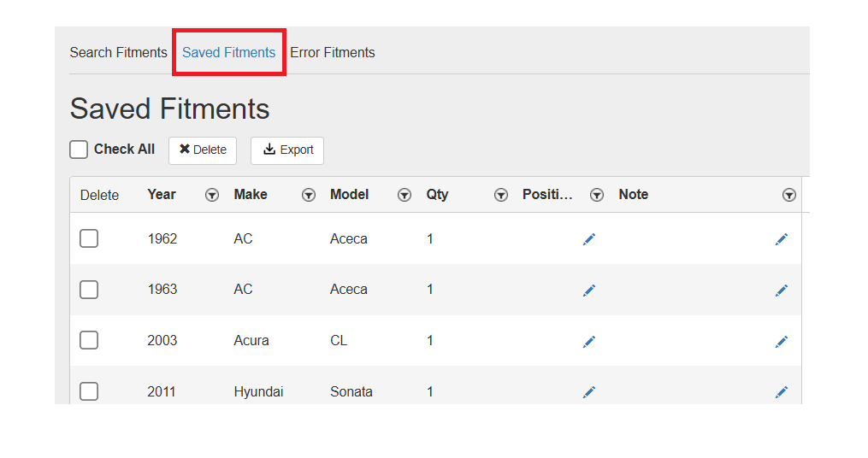Open the Make column filter
This screenshot has width=868, height=458.
[309, 195]
